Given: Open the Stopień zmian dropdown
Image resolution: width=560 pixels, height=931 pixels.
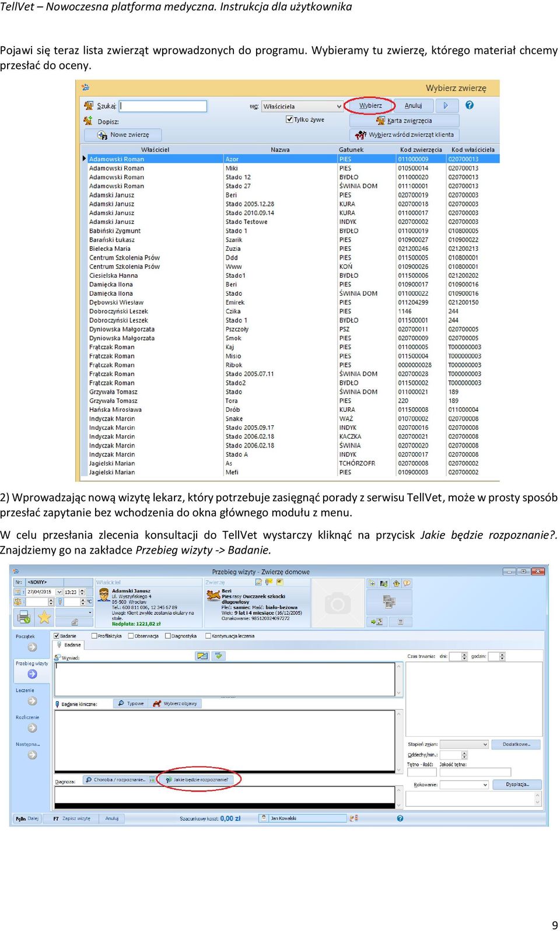Looking at the screenshot, I should coord(464,744).
